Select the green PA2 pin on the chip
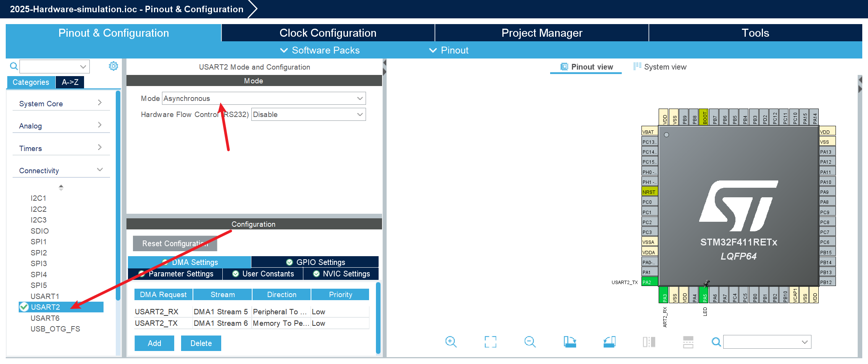 pos(649,282)
